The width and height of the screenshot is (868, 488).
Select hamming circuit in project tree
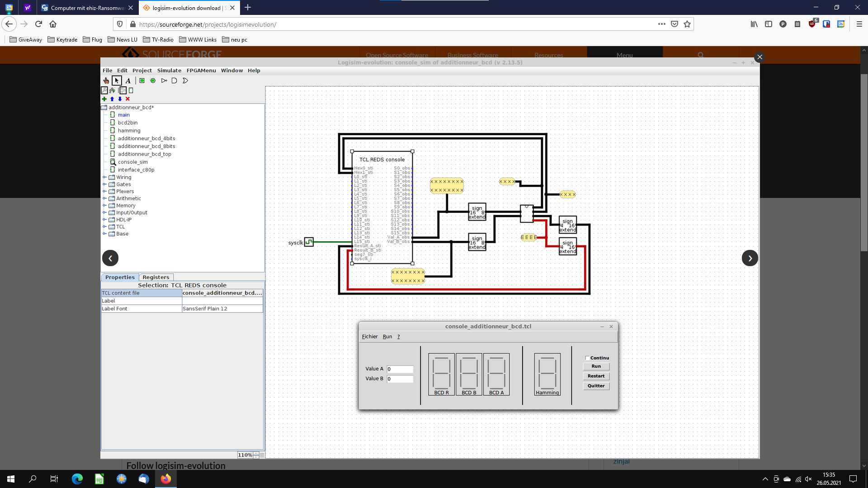pos(129,131)
